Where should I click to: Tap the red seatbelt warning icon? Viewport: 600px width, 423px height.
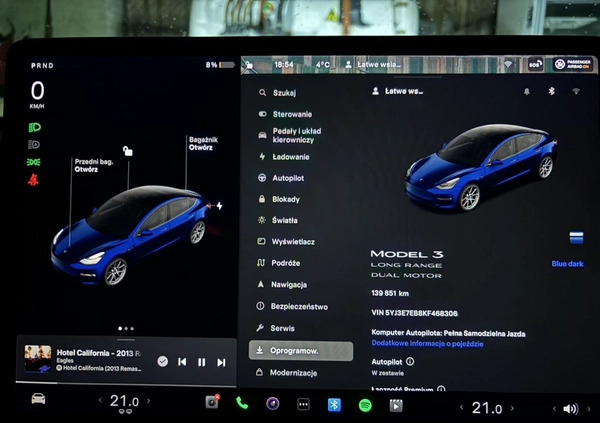pyautogui.click(x=33, y=180)
